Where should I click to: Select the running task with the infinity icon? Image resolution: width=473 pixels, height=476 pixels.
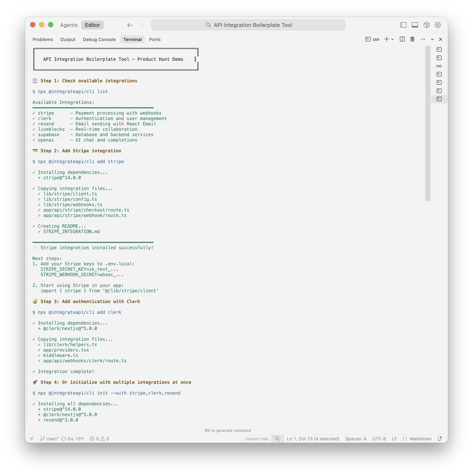(439, 66)
